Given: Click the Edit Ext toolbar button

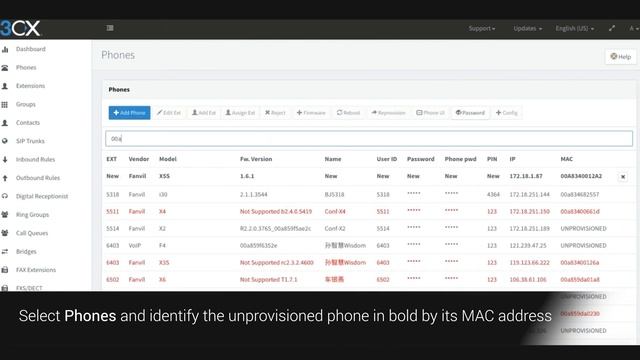Looking at the screenshot, I should click(169, 113).
